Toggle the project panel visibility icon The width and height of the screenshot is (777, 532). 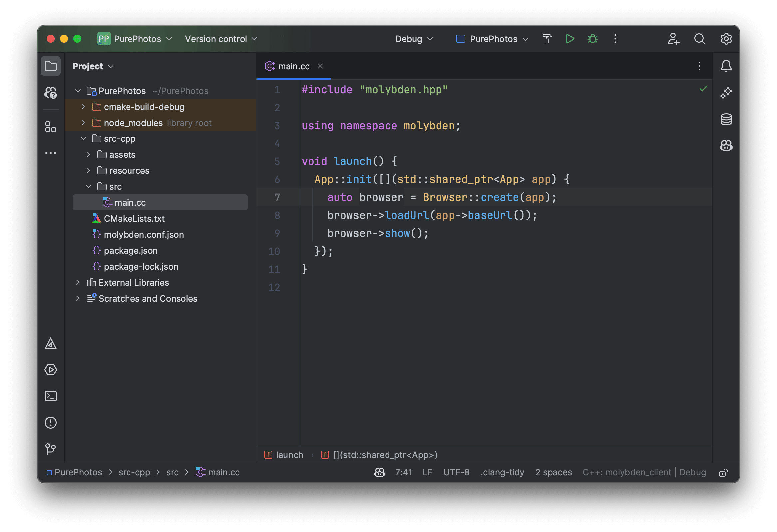pyautogui.click(x=51, y=66)
